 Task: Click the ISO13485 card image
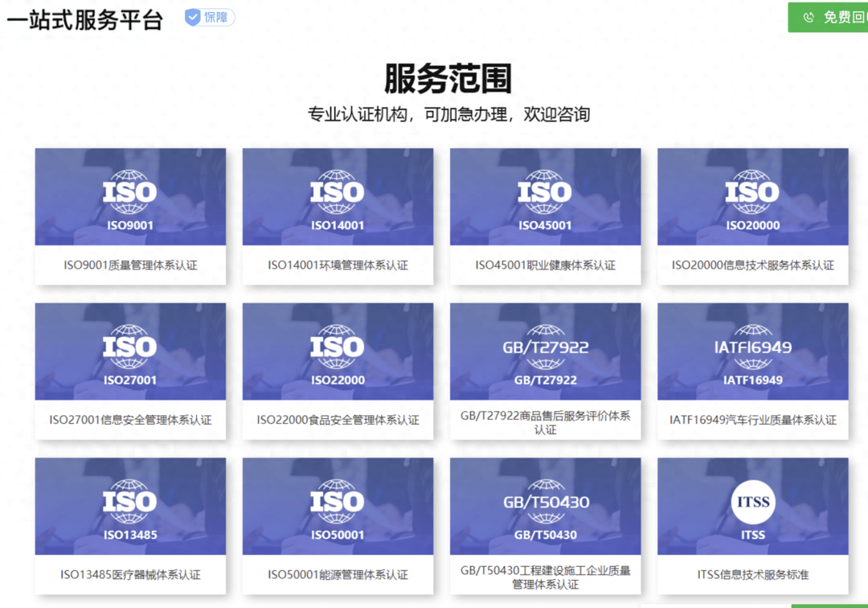coord(130,507)
